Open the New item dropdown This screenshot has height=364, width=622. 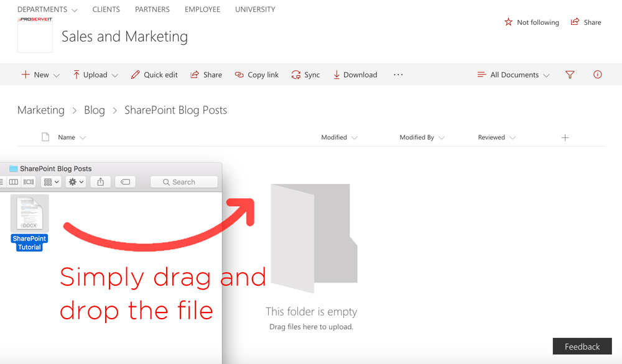tap(40, 75)
